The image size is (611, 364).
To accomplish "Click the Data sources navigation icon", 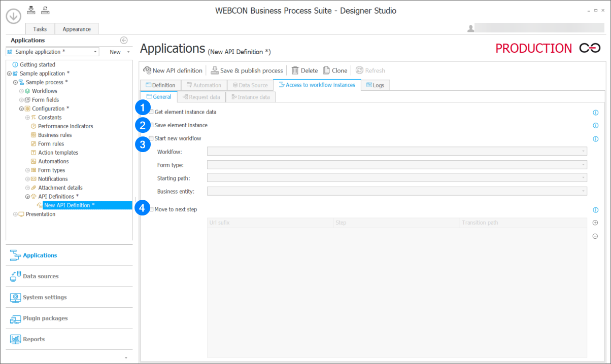I will tap(15, 276).
